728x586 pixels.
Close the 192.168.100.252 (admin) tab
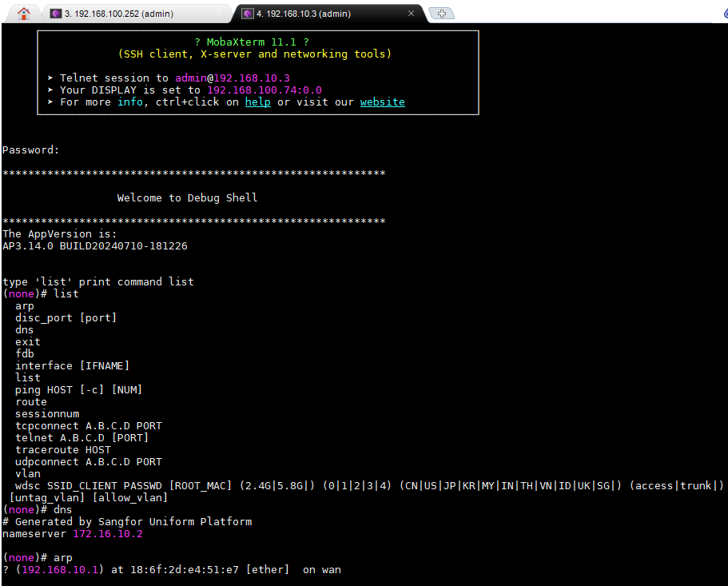[x=219, y=14]
